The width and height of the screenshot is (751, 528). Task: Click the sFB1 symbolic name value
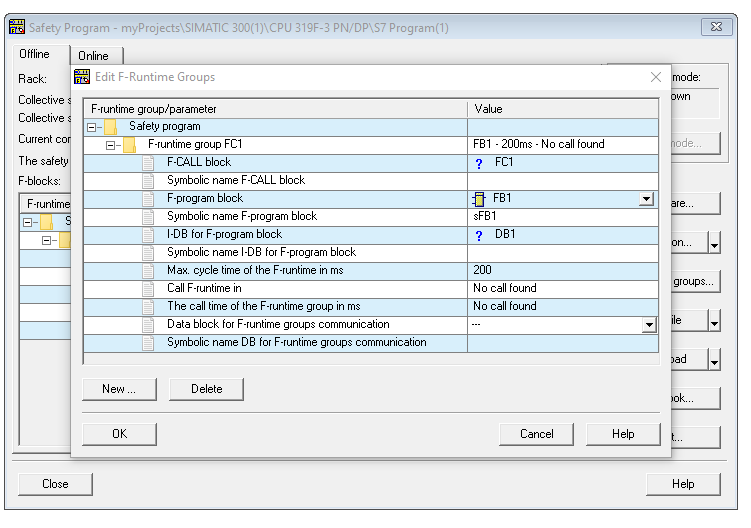click(x=485, y=216)
